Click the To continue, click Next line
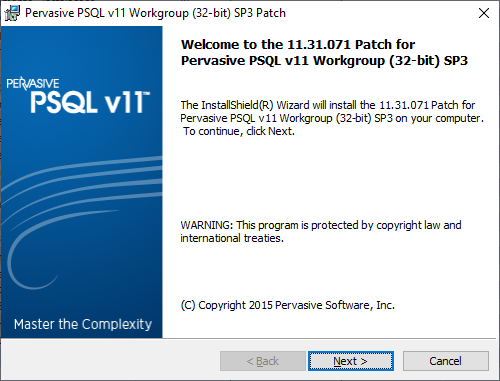500x381 pixels. pos(239,131)
